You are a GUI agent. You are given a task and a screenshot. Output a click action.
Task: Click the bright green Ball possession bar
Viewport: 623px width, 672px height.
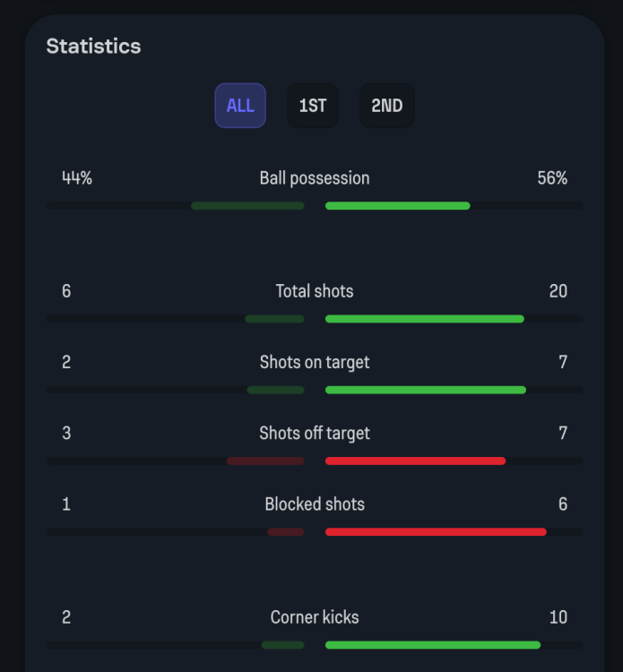[397, 206]
